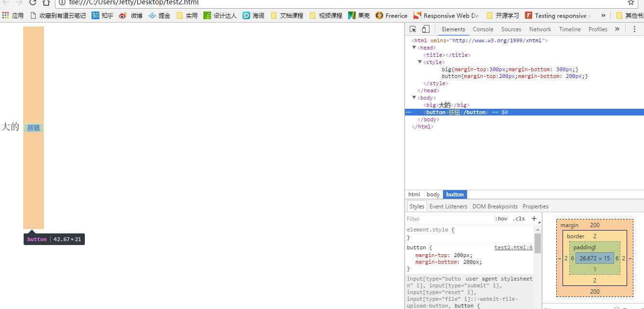Click the styles pane scrollbar thumb
Screen dimensions: 644x309
pyautogui.click(x=537, y=243)
